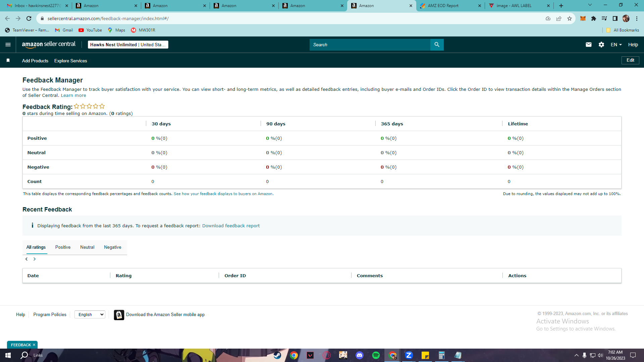Toggle the Chrome side panel icon
The height and width of the screenshot is (362, 644).
(615, 18)
